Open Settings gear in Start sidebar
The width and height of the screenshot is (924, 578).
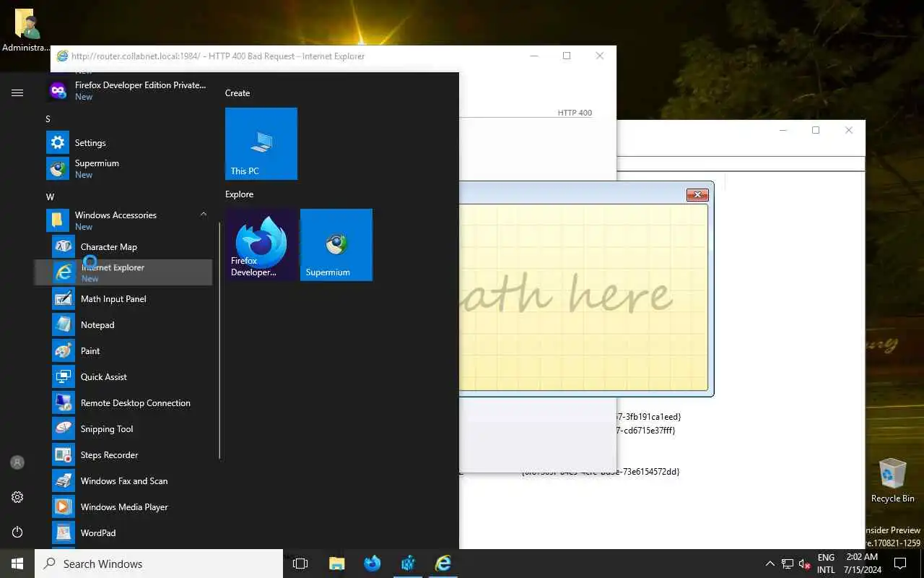17,497
